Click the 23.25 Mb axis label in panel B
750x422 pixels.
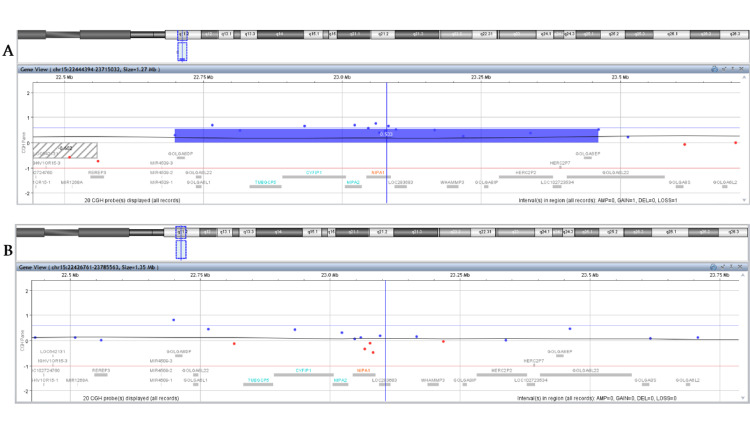click(x=459, y=275)
